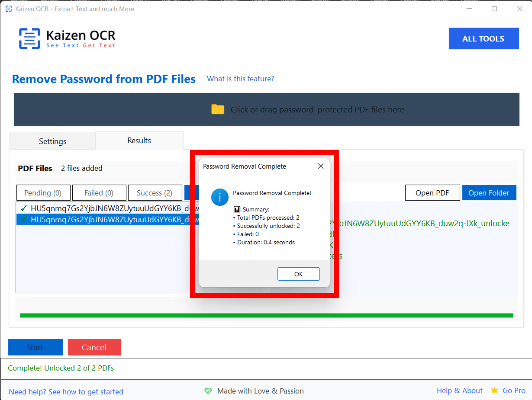
Task: Click the green checkmark on first PDF
Action: (x=24, y=208)
